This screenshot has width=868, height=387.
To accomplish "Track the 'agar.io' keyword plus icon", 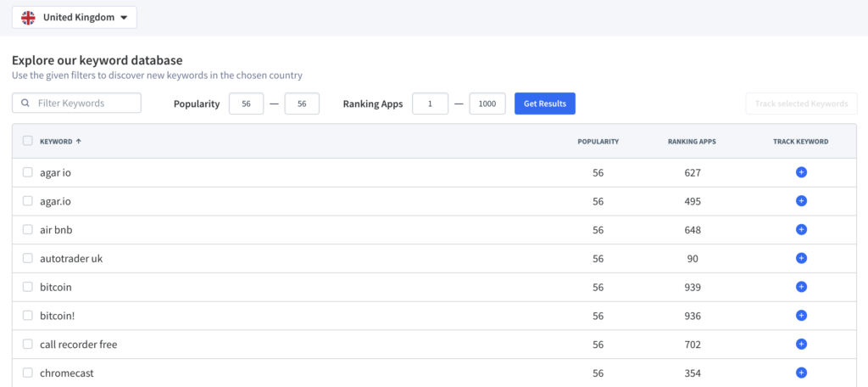I will [801, 200].
